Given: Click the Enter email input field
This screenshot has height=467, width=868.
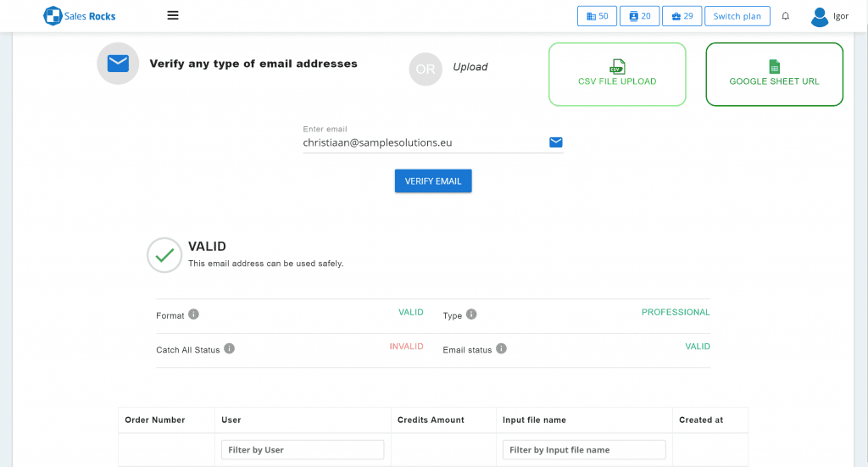Looking at the screenshot, I should coord(424,143).
